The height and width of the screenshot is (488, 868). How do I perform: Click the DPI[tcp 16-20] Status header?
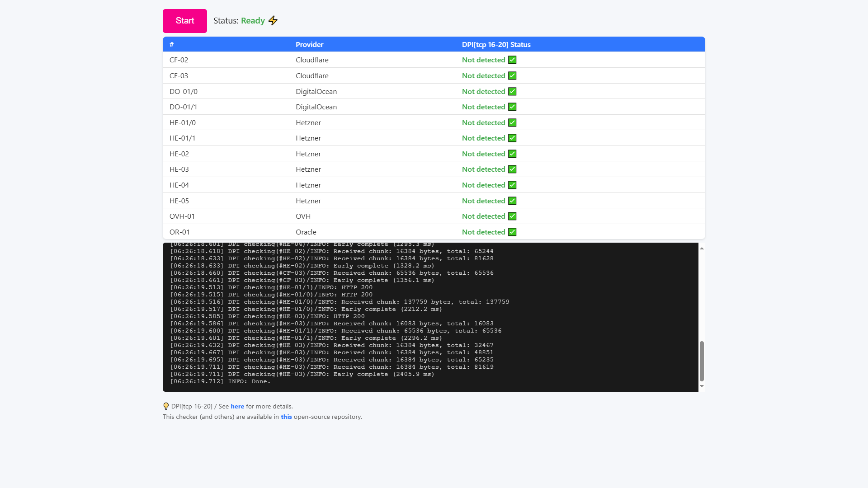pyautogui.click(x=496, y=45)
